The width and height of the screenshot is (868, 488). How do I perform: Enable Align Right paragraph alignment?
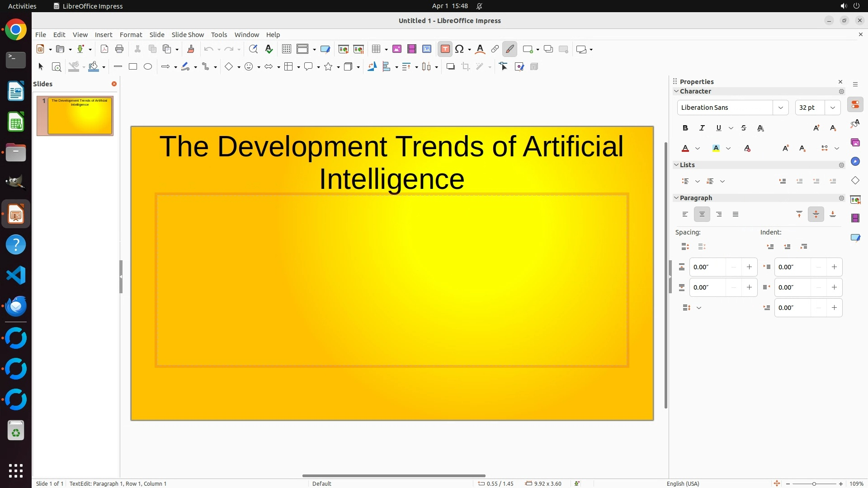pos(719,215)
